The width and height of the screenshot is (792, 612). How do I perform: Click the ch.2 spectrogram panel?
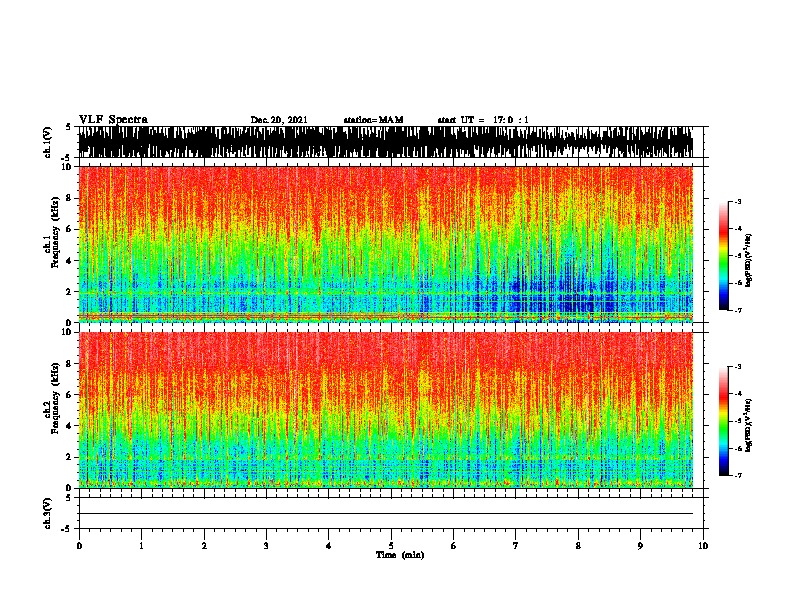click(385, 410)
